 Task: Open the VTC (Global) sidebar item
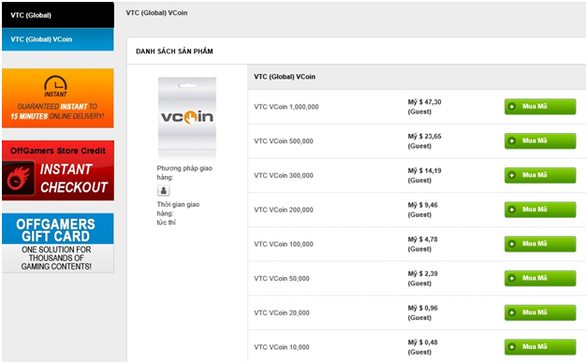point(58,15)
